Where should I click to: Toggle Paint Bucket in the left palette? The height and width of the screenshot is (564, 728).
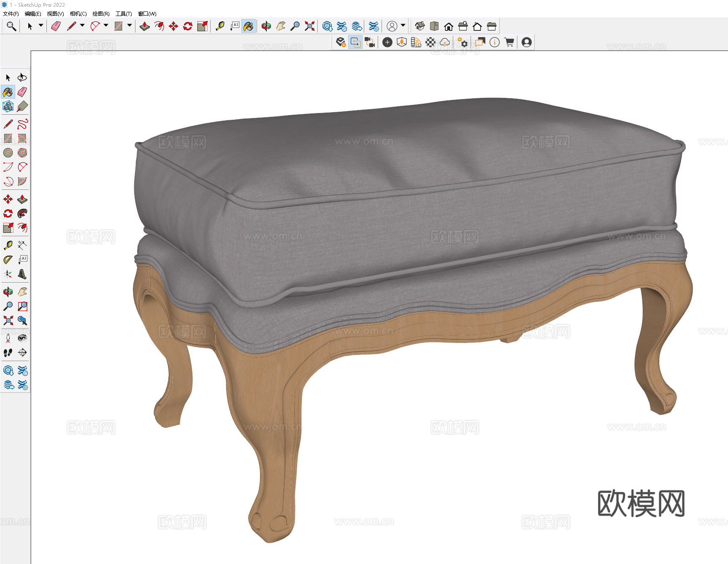point(8,92)
